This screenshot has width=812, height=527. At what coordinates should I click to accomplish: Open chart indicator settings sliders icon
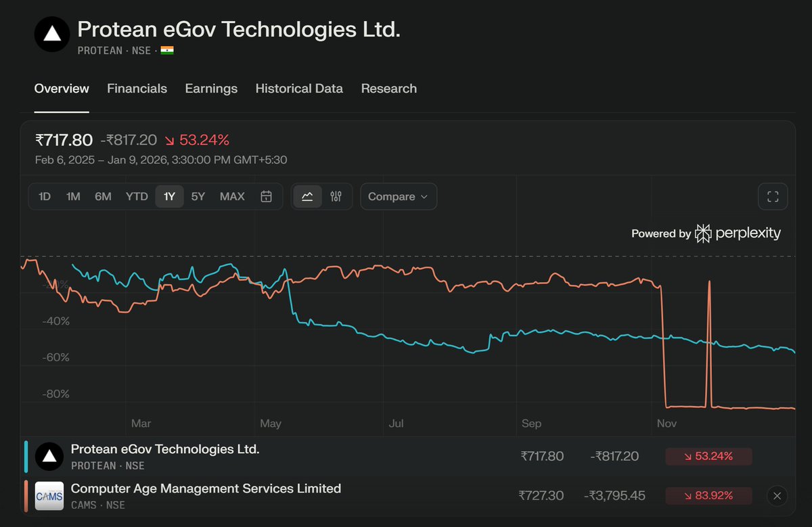(336, 197)
